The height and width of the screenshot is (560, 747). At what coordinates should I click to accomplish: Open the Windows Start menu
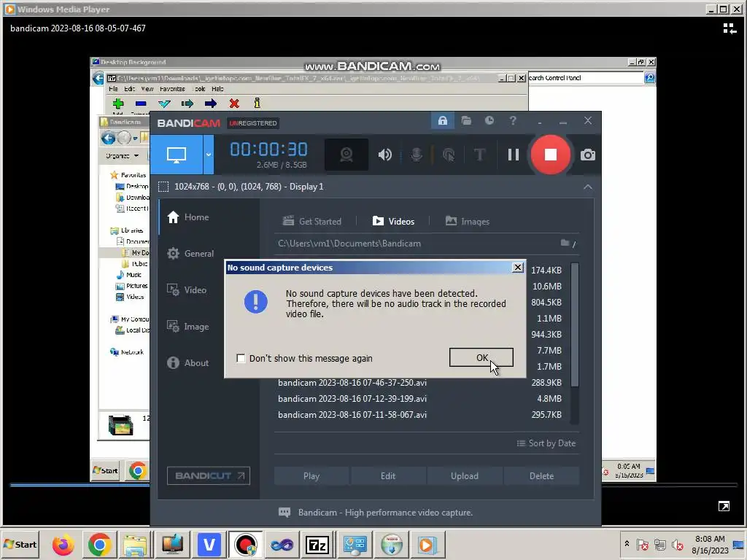20,544
